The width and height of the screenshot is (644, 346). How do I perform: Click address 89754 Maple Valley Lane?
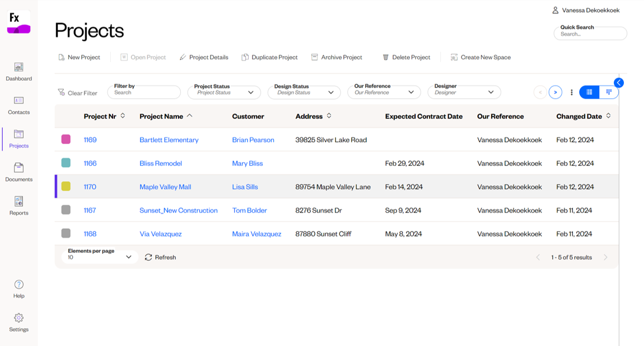[333, 187]
